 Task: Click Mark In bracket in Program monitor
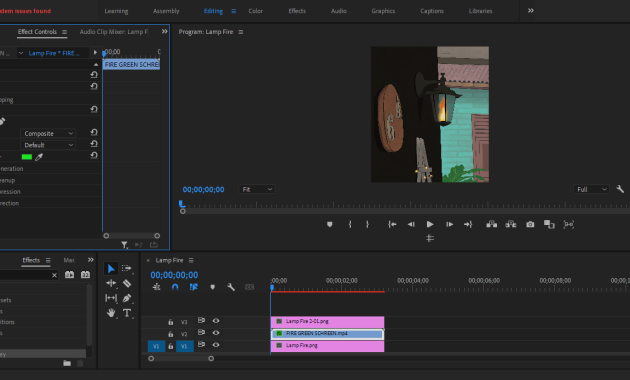(x=350, y=224)
